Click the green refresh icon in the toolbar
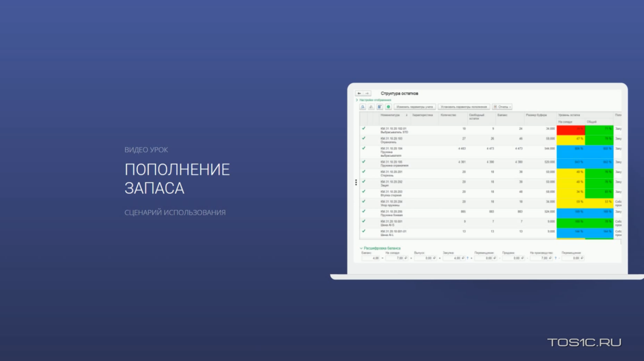Viewport: 644px width, 361px height. click(x=389, y=107)
